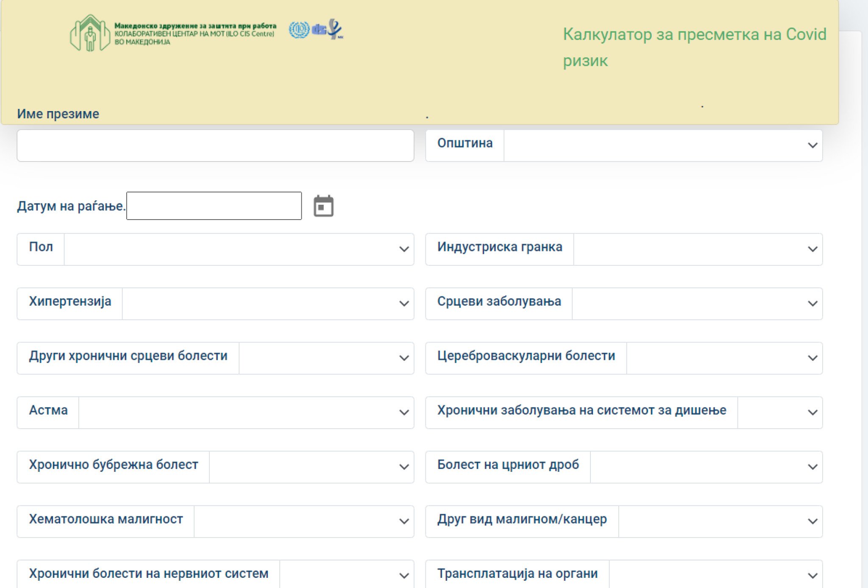Viewport: 868px width, 588px height.
Task: Click the figure logo beside ILO emblem
Action: (x=335, y=29)
